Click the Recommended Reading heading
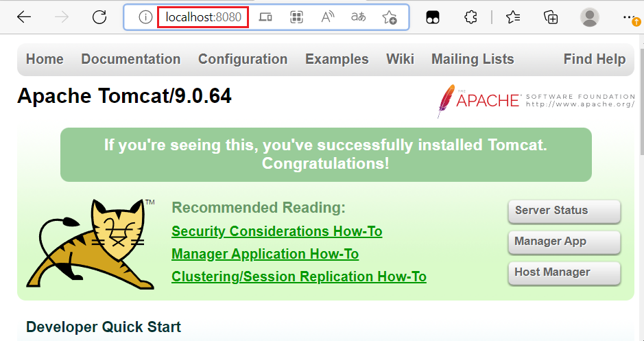This screenshot has width=644, height=341. click(259, 208)
